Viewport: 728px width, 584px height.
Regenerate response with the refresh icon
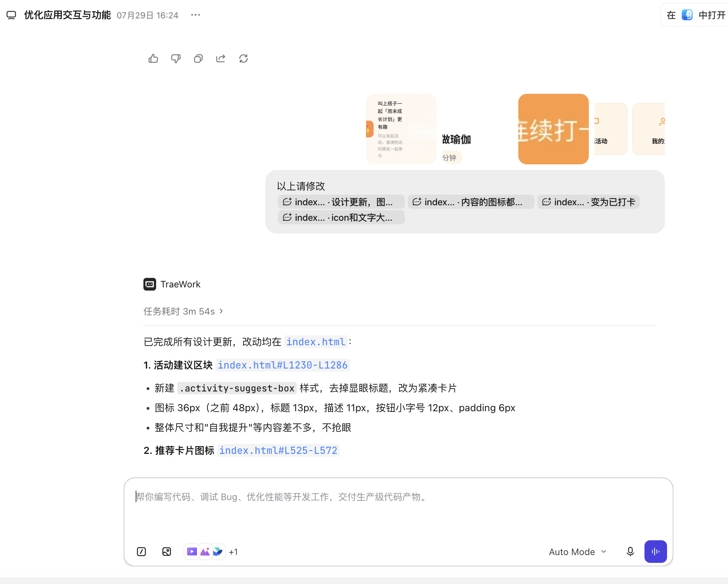point(243,59)
